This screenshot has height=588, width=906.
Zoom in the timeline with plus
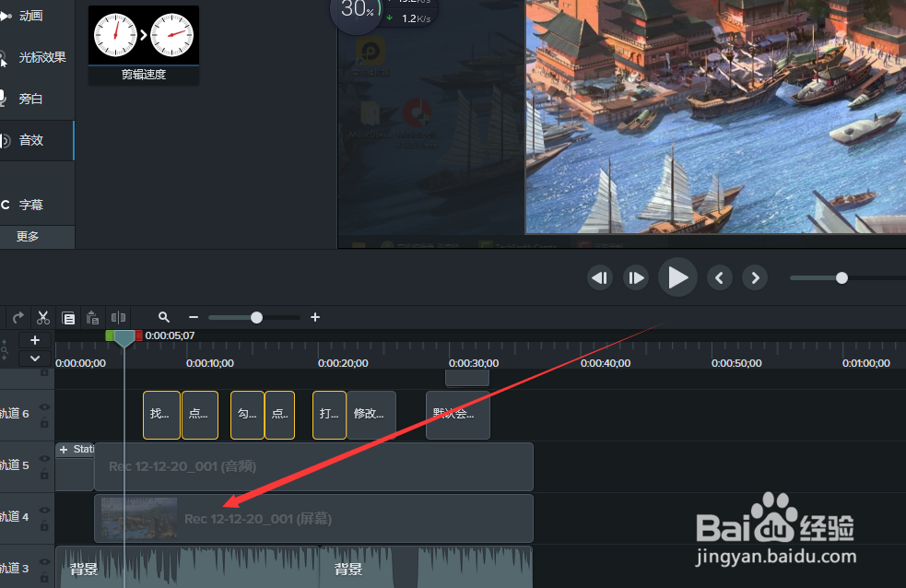[x=315, y=317]
